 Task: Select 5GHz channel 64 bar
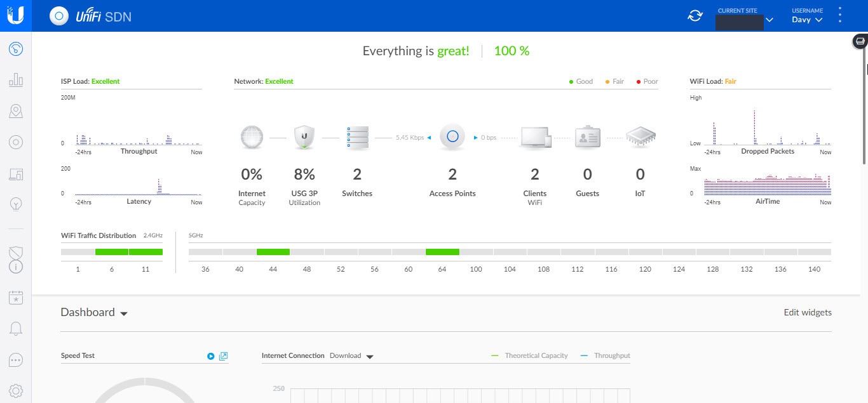click(442, 252)
